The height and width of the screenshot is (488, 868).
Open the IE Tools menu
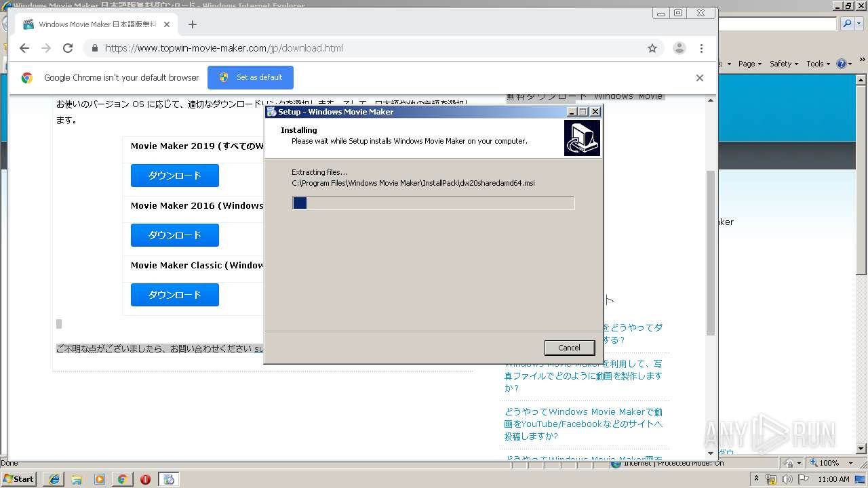point(818,64)
